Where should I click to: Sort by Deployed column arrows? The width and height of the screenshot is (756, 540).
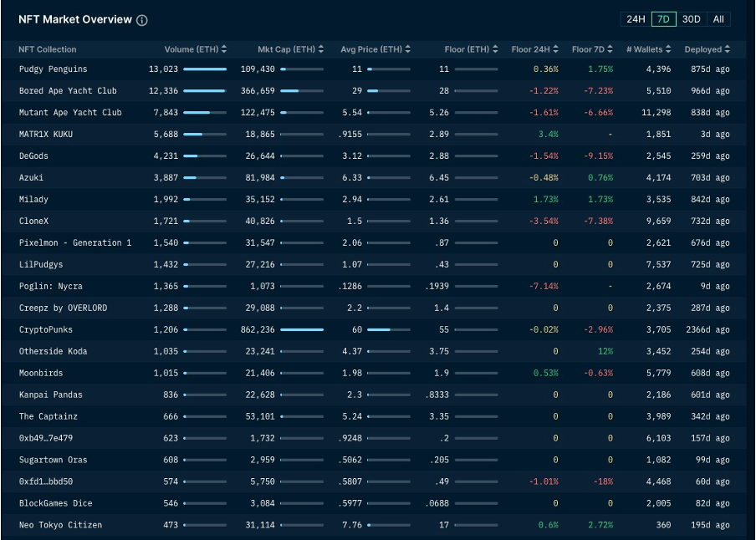728,49
